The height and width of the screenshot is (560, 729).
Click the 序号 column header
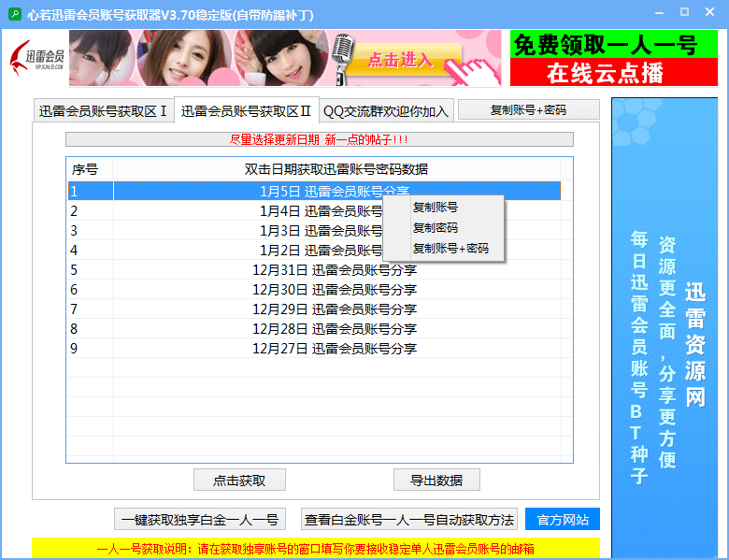coord(90,169)
